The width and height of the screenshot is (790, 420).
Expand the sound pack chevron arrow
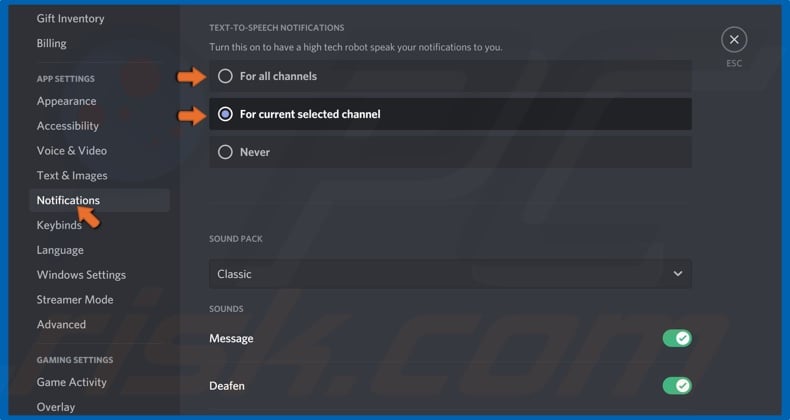pos(677,274)
